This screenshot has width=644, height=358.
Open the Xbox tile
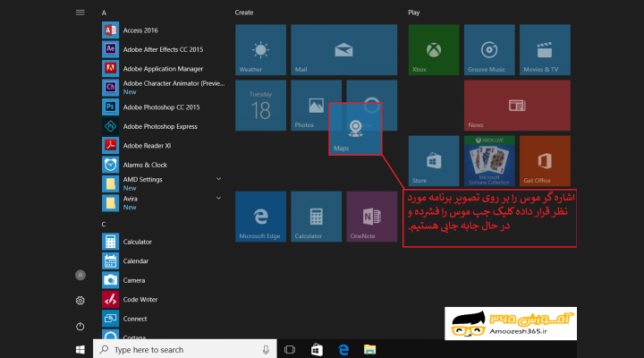(434, 50)
